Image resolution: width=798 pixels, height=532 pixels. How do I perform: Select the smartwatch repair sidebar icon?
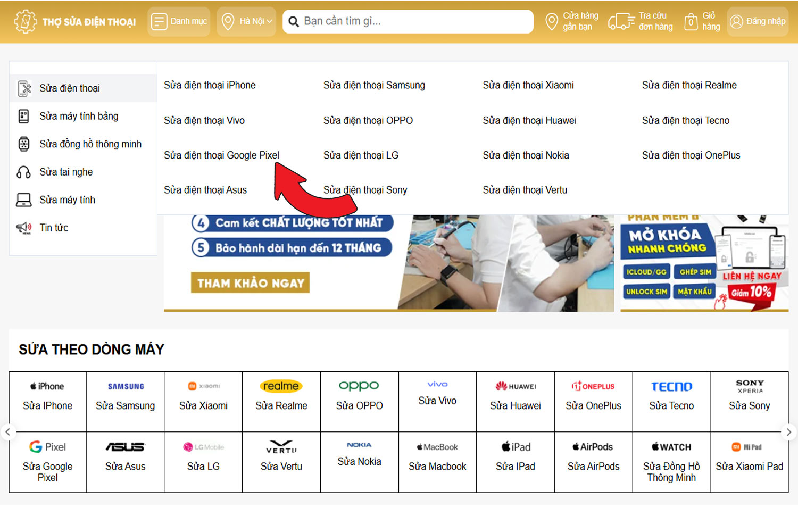coord(24,144)
